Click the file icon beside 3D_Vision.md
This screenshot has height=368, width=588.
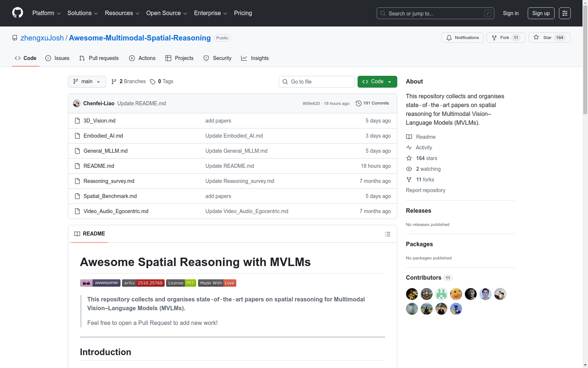(x=77, y=121)
